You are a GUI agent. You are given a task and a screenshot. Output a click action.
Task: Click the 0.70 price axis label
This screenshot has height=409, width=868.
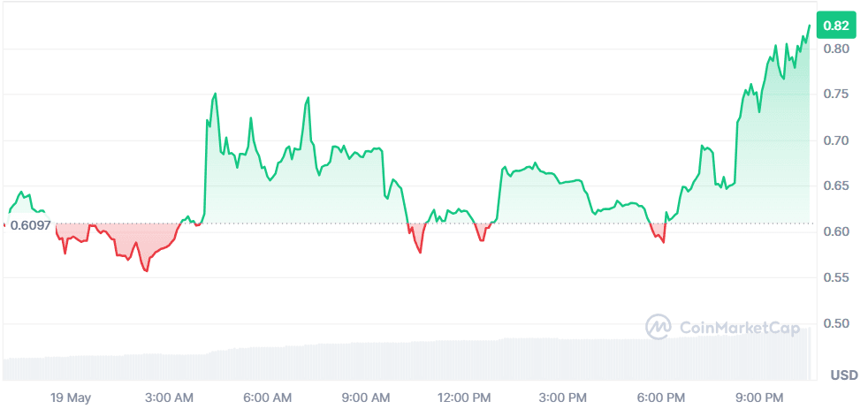(836, 140)
